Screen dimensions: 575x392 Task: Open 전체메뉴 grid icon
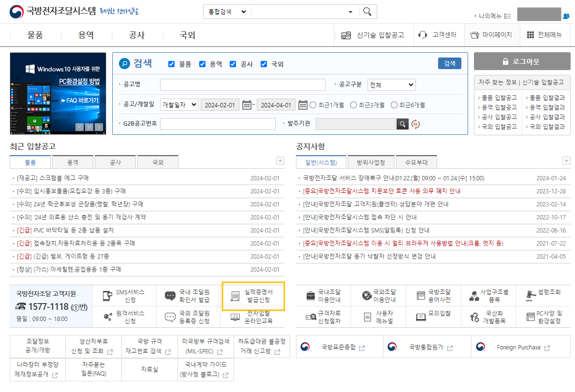pos(530,35)
